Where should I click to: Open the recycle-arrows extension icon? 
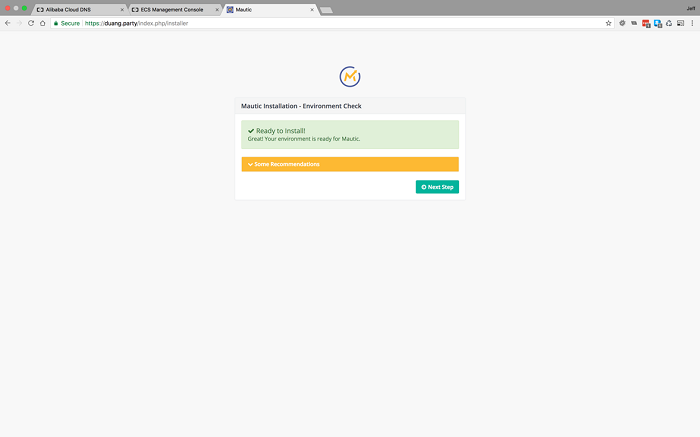tap(669, 23)
